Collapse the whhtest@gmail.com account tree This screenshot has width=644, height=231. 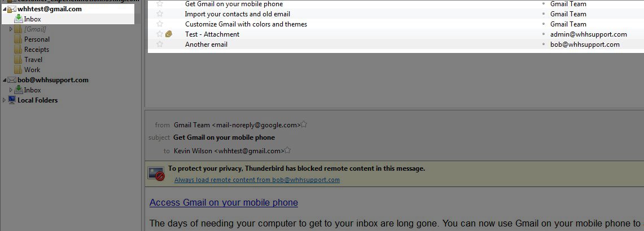point(5,9)
